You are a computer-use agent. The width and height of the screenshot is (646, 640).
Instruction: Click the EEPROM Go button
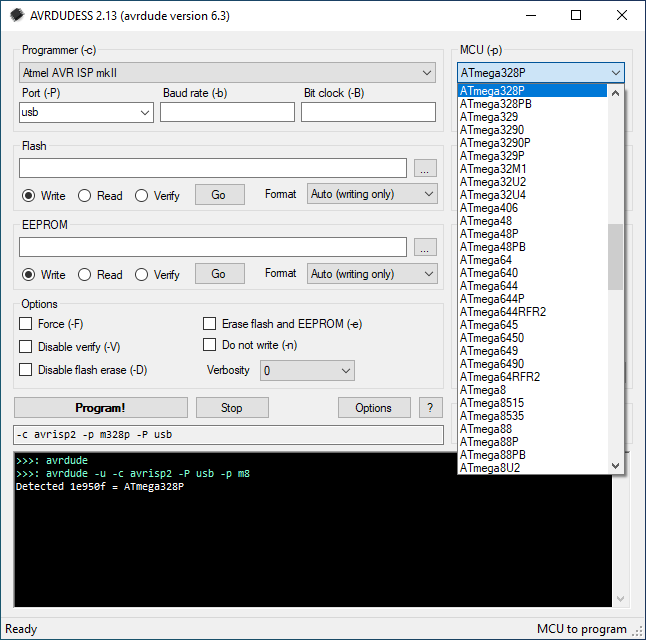(x=220, y=274)
